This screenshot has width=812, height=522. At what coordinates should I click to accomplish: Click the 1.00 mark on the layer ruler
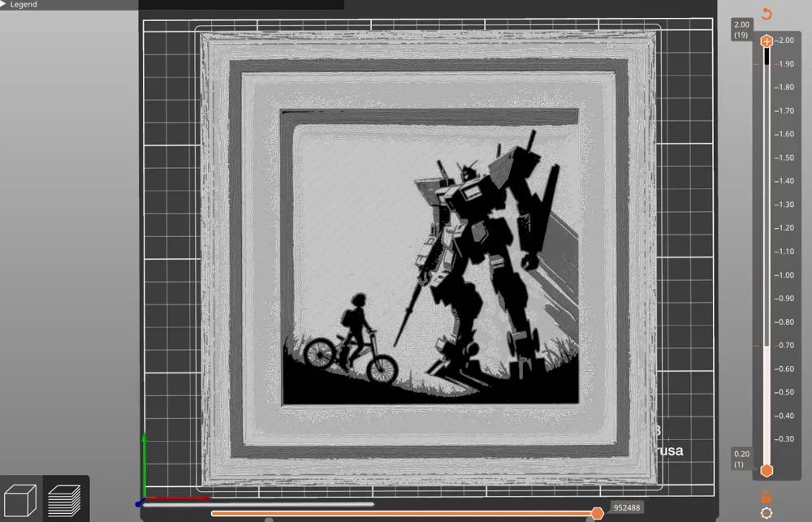click(x=784, y=275)
